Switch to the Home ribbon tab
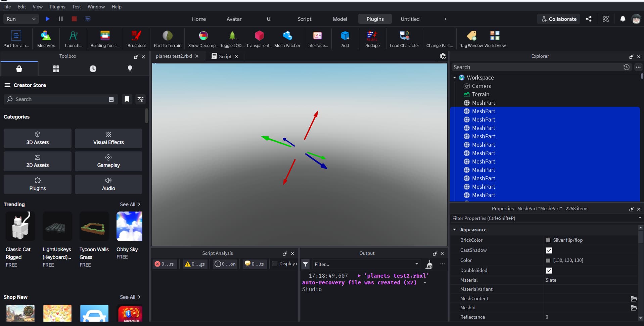Image resolution: width=644 pixels, height=326 pixels. pyautogui.click(x=199, y=19)
